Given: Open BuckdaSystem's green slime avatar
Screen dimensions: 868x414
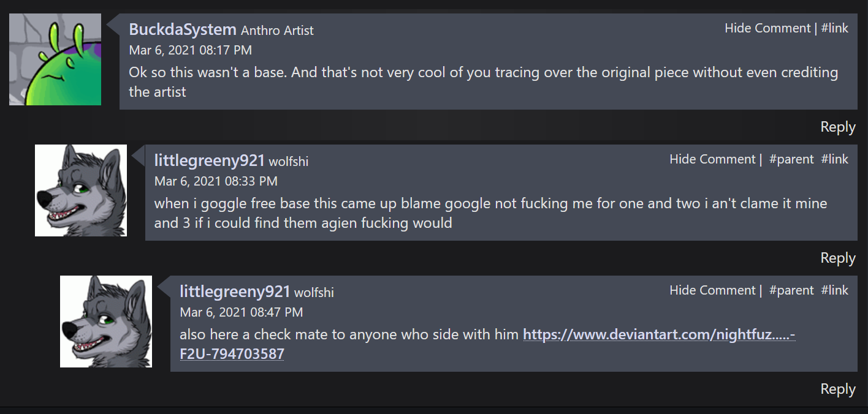Looking at the screenshot, I should [x=55, y=59].
